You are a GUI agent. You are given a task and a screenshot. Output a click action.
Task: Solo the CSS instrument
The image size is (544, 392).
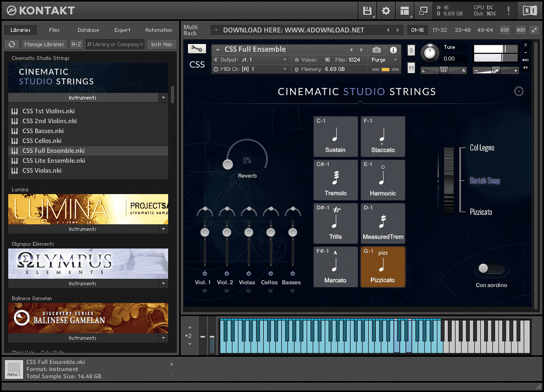click(411, 50)
